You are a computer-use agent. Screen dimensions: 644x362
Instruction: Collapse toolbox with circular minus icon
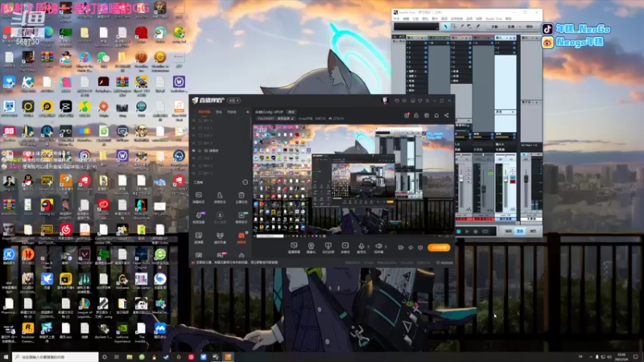pyautogui.click(x=246, y=183)
